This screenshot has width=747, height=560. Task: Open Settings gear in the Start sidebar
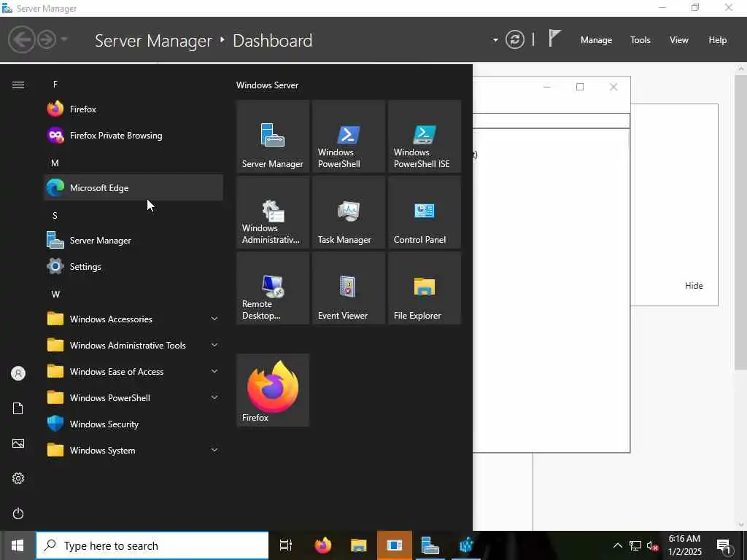[x=18, y=478]
